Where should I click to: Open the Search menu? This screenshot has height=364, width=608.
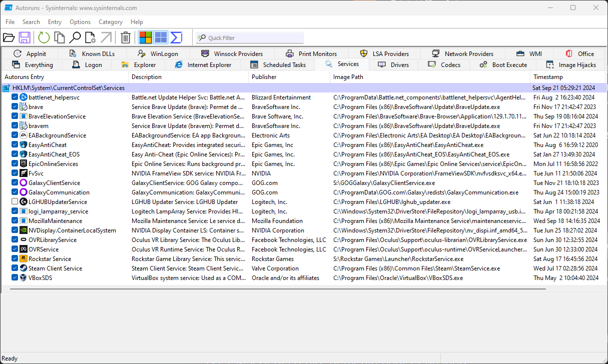click(x=31, y=22)
